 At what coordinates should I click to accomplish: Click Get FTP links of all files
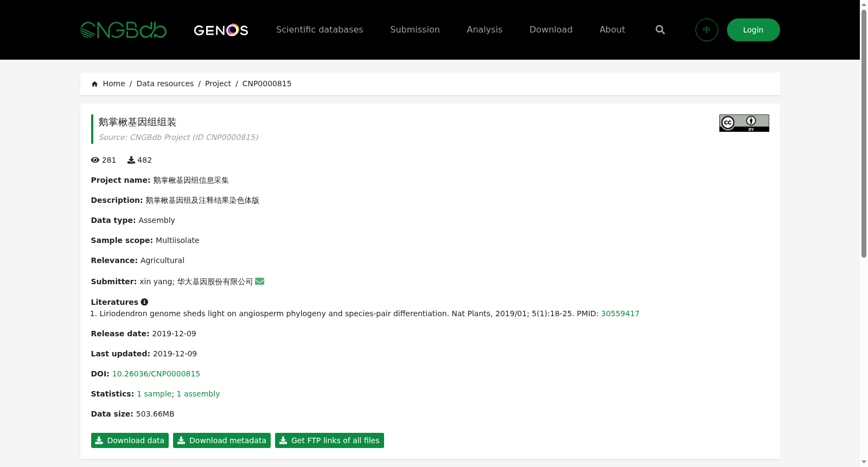(329, 440)
